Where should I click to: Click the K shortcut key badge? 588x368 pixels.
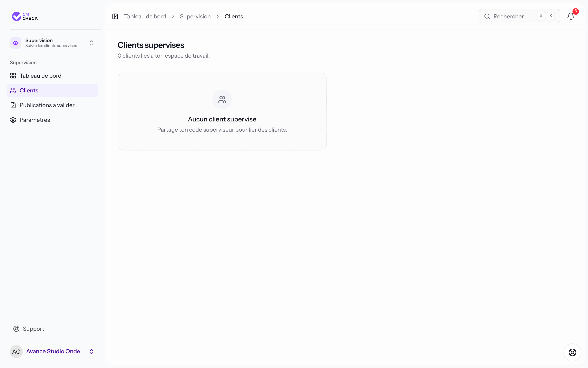(x=551, y=16)
